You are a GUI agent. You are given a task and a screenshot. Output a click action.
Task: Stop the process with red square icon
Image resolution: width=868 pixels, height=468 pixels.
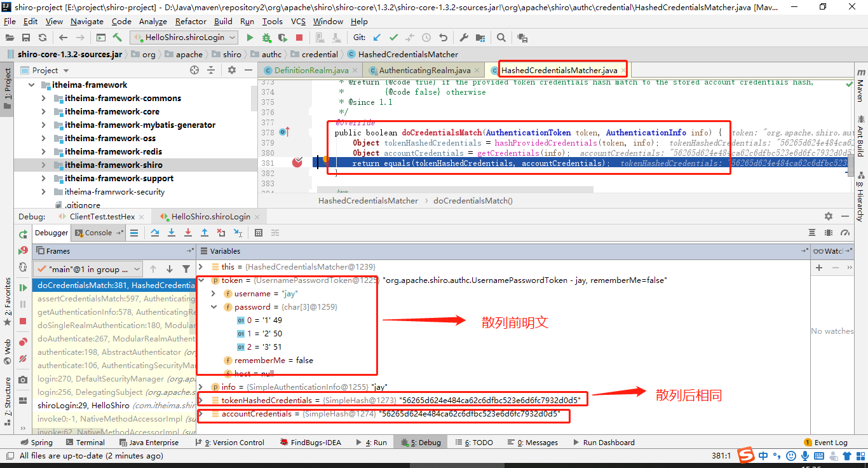[299, 38]
